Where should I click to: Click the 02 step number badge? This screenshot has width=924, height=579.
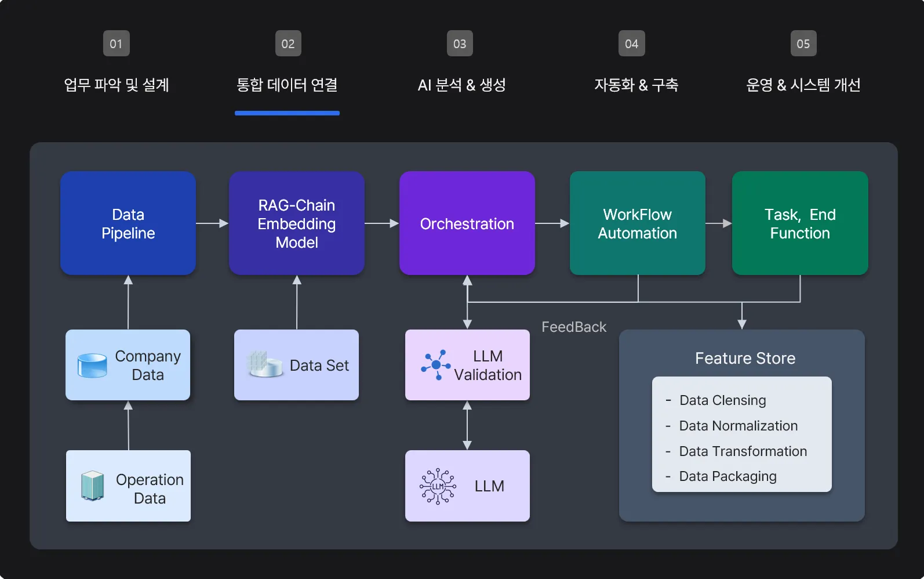coord(288,44)
